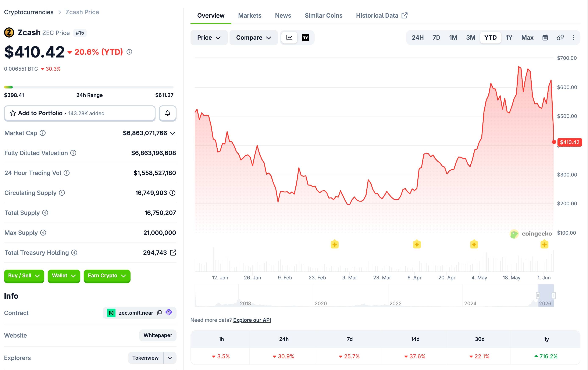Open Total Supply info icon
The width and height of the screenshot is (588, 370).
[x=45, y=213]
